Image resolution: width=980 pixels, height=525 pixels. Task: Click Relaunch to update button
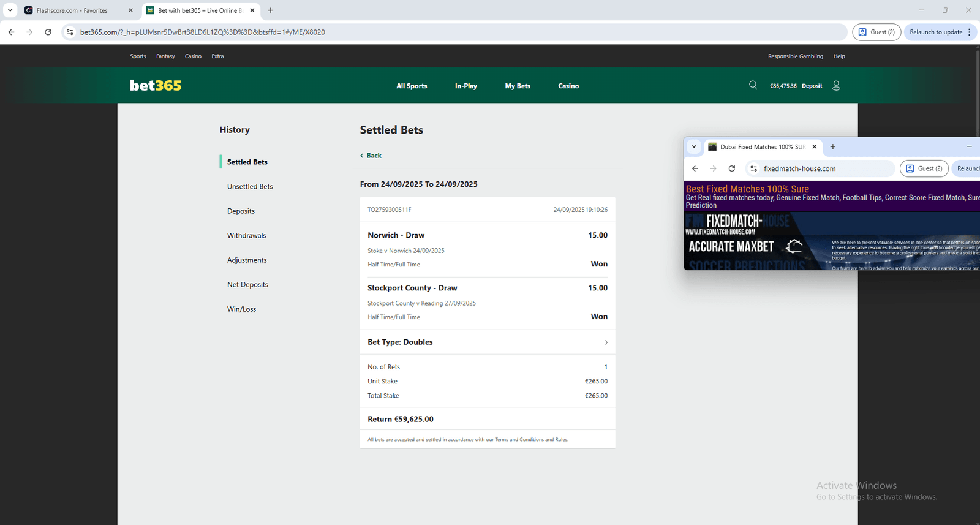coord(935,32)
